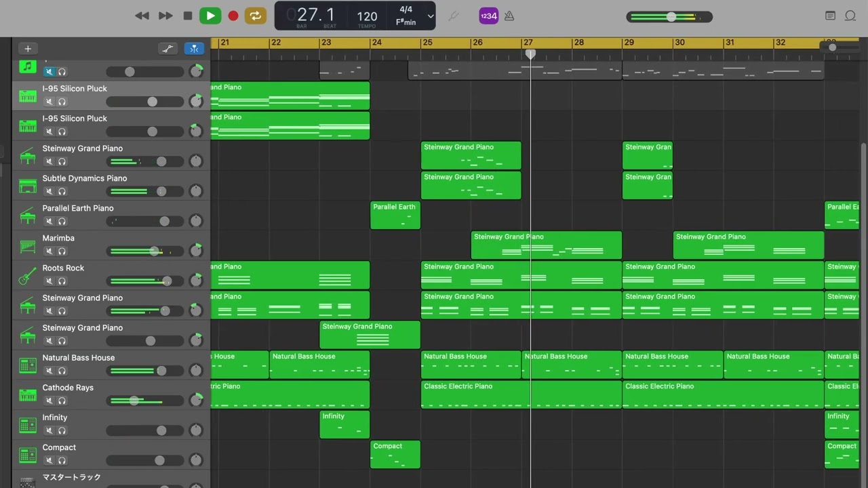Click the Roots Rock pan knob
The width and height of the screenshot is (868, 488).
pos(196,281)
